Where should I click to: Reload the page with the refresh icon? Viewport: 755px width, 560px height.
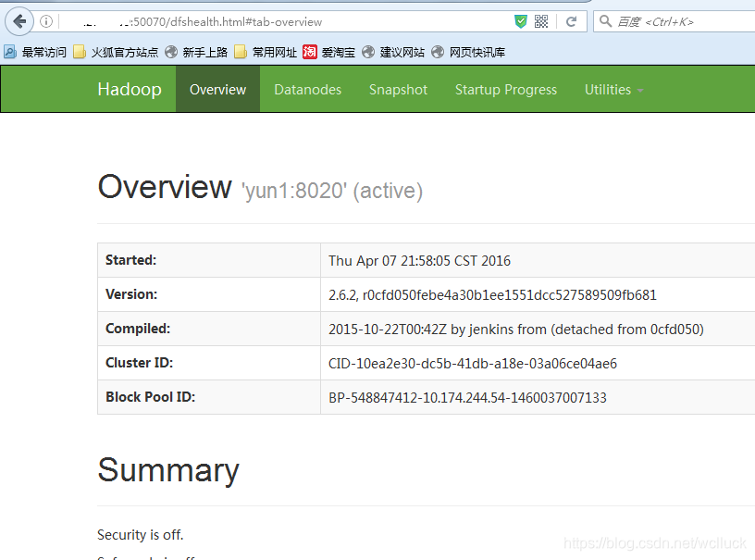point(571,21)
